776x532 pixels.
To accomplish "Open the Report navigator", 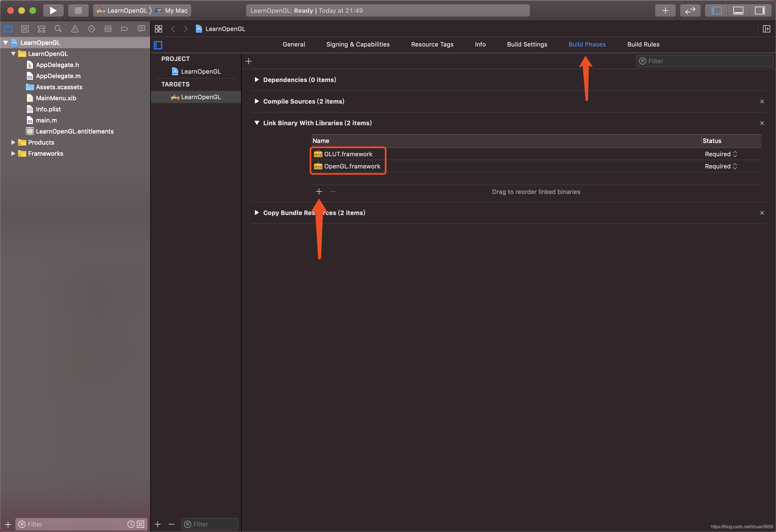I will tap(141, 29).
